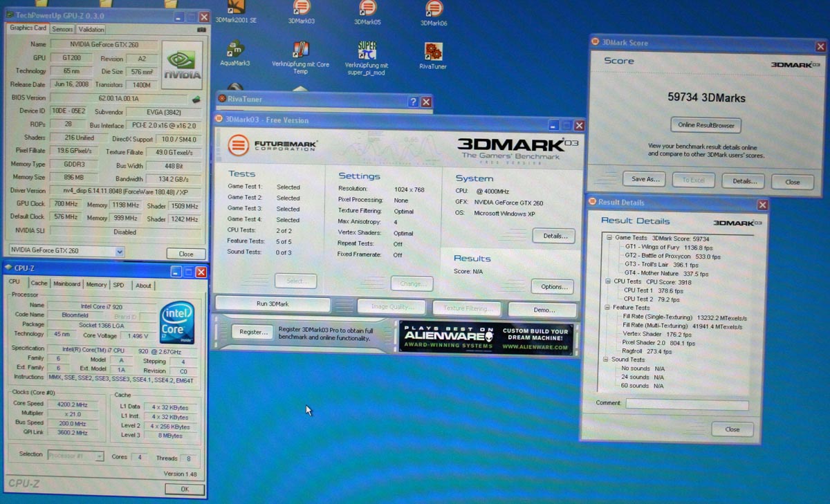This screenshot has height=504, width=830.
Task: Click the BIOS save chip icon in GPU-Z
Action: 196,100
